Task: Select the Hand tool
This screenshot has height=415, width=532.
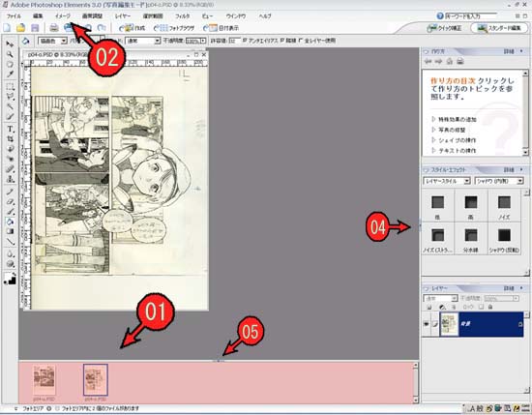Action: (10, 64)
